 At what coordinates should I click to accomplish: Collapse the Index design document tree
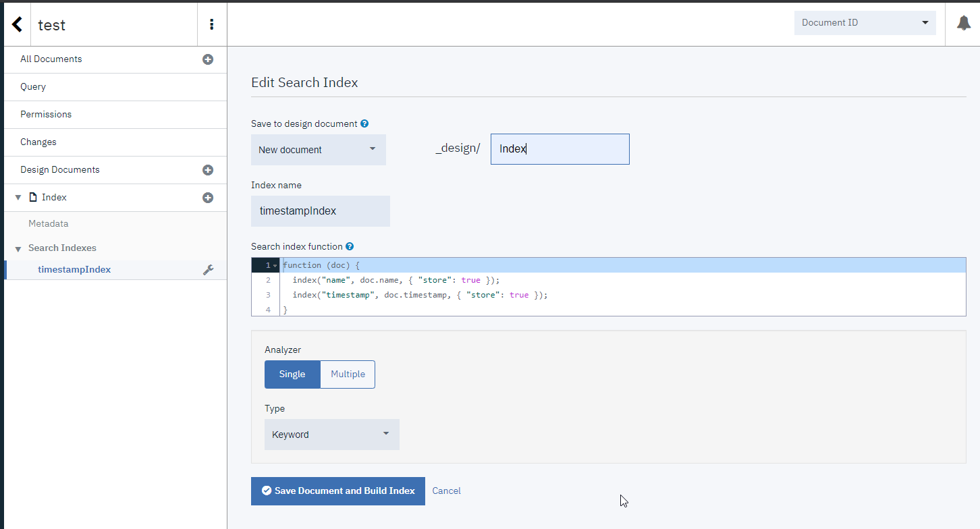18,198
